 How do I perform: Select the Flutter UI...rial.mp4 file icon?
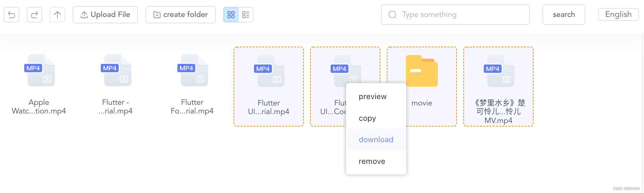pyautogui.click(x=269, y=71)
